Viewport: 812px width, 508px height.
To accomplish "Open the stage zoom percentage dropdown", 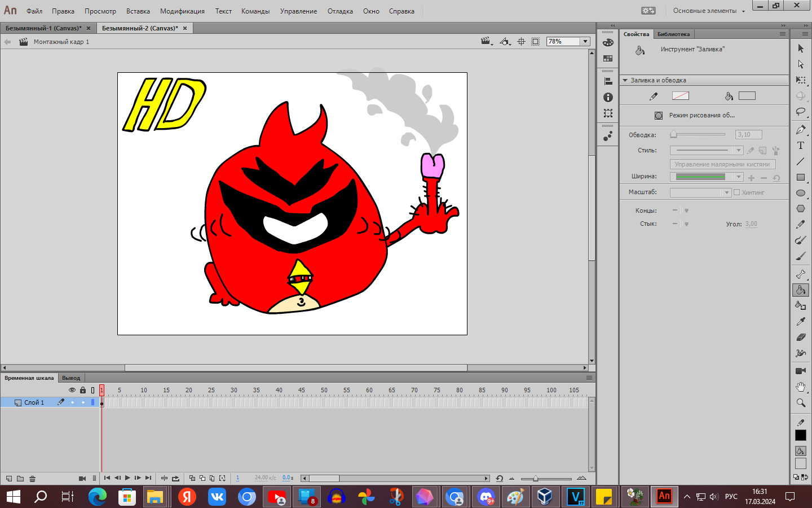I will pyautogui.click(x=585, y=42).
